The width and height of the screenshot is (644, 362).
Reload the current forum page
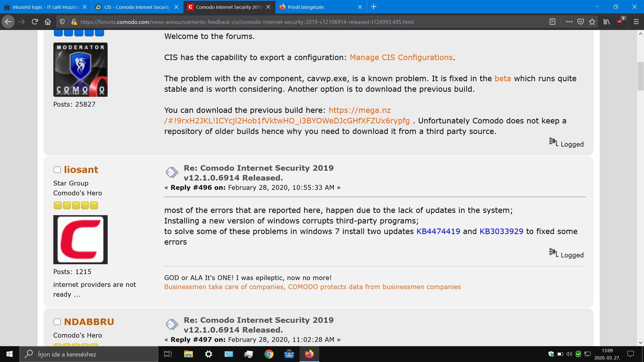coord(35,22)
